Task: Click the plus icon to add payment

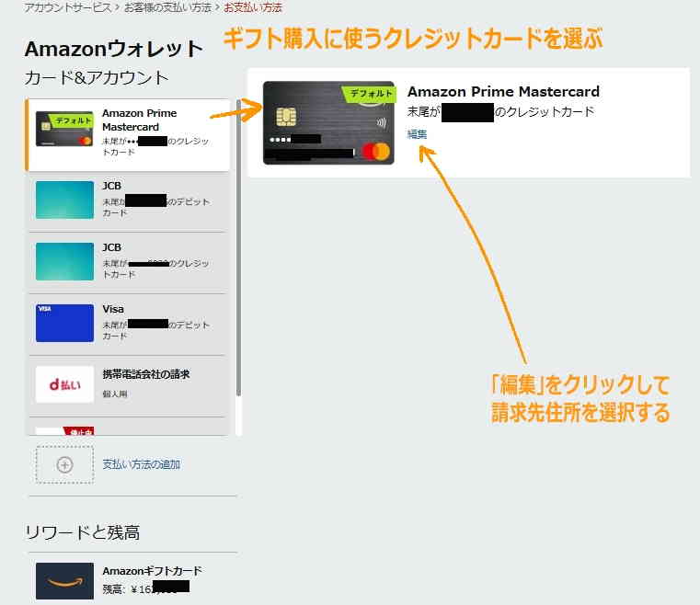Action: pos(64,465)
